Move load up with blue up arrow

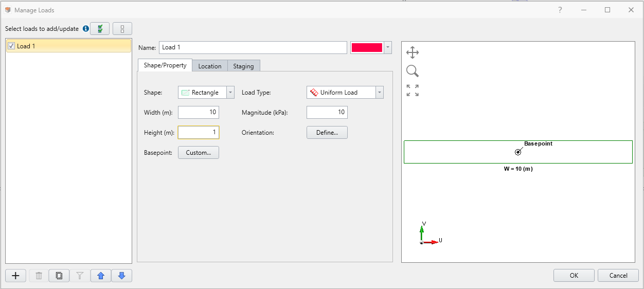pos(101,276)
